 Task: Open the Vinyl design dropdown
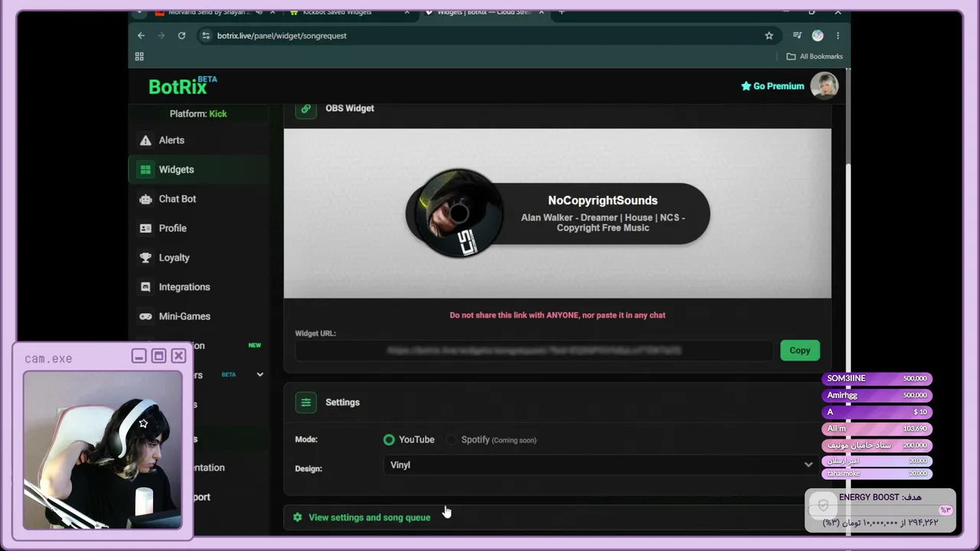click(601, 465)
